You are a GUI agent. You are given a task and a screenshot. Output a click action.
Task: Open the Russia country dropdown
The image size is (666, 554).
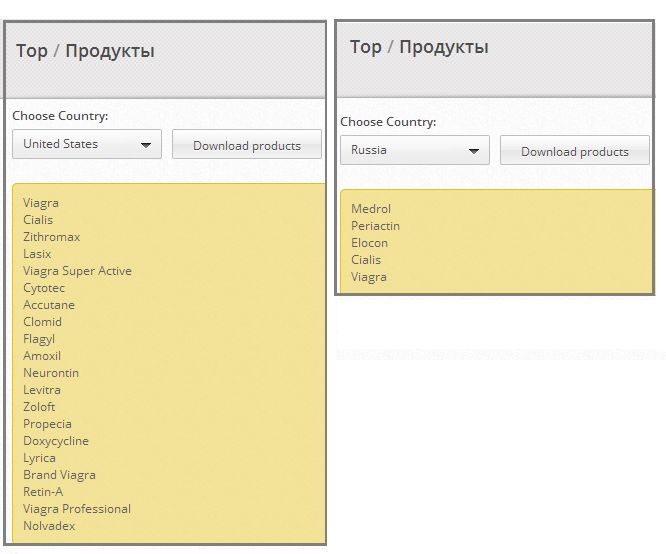point(415,150)
